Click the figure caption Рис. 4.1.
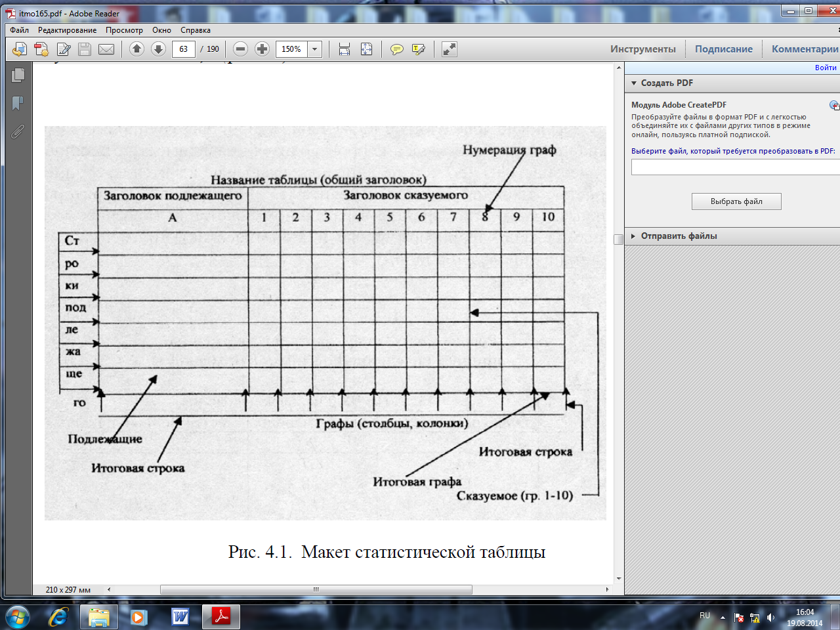The height and width of the screenshot is (630, 840). coord(387,552)
